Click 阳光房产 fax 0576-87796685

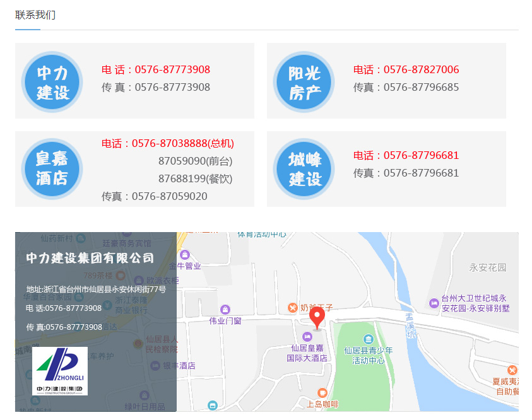406,87
